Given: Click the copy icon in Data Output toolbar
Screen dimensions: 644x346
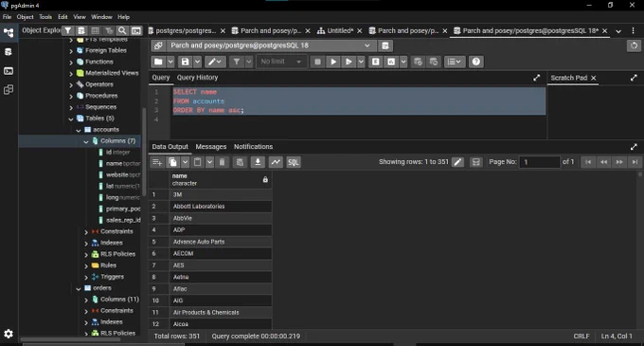Looking at the screenshot, I should pos(173,162).
